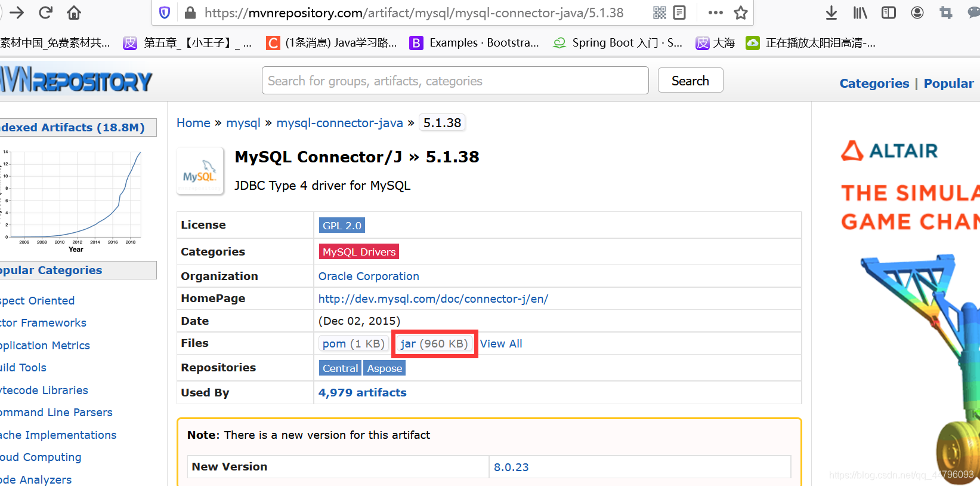The height and width of the screenshot is (486, 980).
Task: Open 大海 bookmark
Action: pyautogui.click(x=715, y=43)
